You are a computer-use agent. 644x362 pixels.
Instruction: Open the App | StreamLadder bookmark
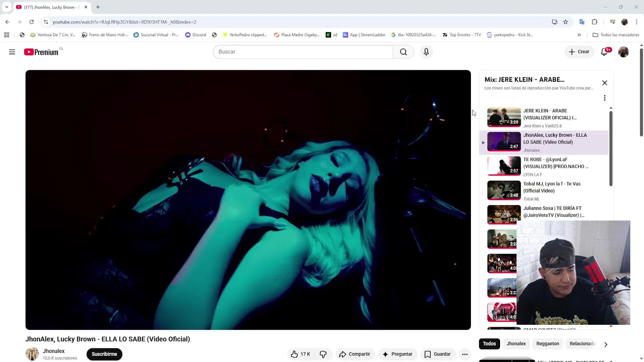[x=364, y=35]
